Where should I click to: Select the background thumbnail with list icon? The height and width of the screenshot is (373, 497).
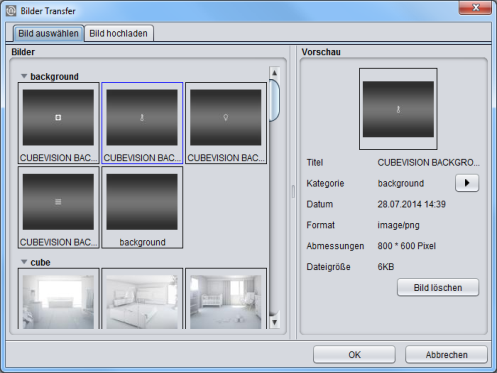tap(59, 207)
